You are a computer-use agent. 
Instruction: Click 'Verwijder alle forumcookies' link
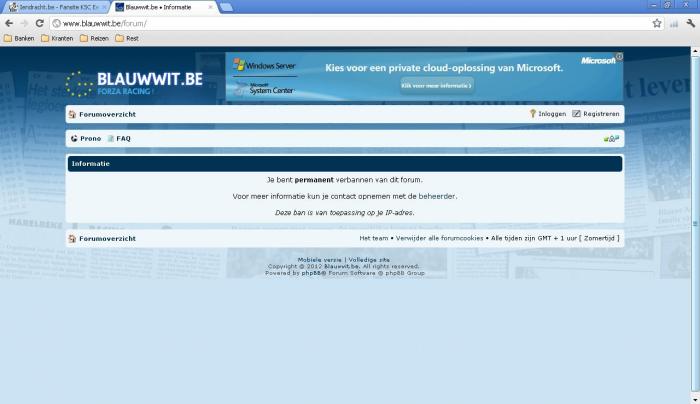(439, 238)
